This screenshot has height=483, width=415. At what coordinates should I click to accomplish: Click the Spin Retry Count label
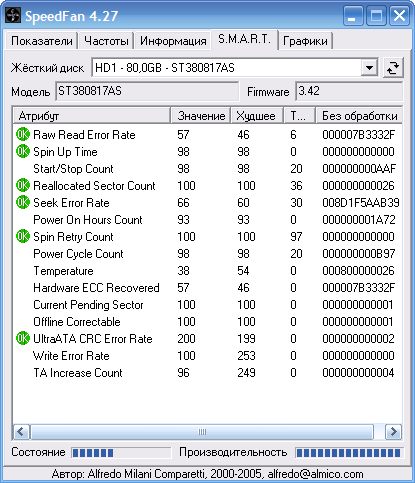point(73,236)
